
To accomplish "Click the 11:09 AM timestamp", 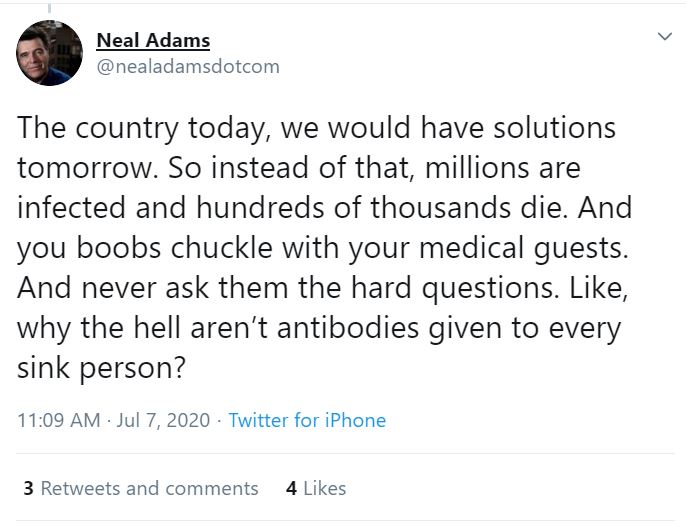I will pyautogui.click(x=59, y=420).
